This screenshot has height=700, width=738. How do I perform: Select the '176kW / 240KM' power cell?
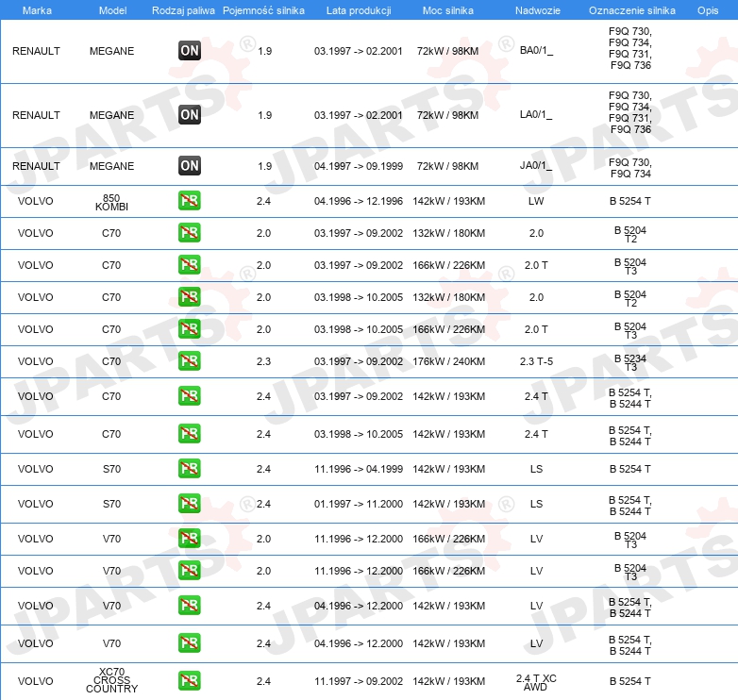(448, 361)
